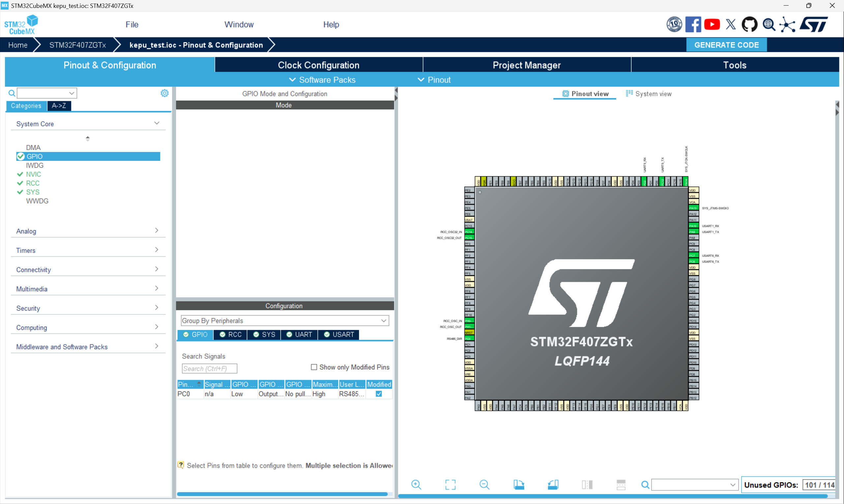Image resolution: width=844 pixels, height=504 pixels.
Task: Switch to Tools tab
Action: pyautogui.click(x=735, y=65)
